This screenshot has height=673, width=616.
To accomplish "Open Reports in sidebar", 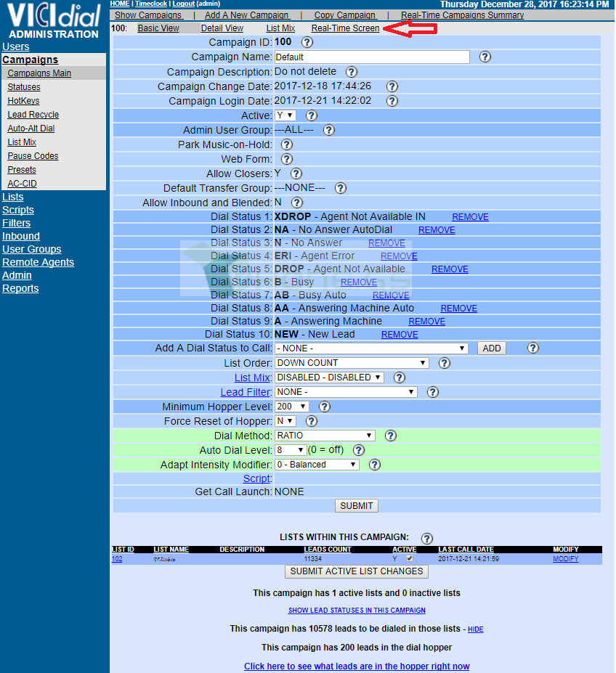I will (20, 288).
